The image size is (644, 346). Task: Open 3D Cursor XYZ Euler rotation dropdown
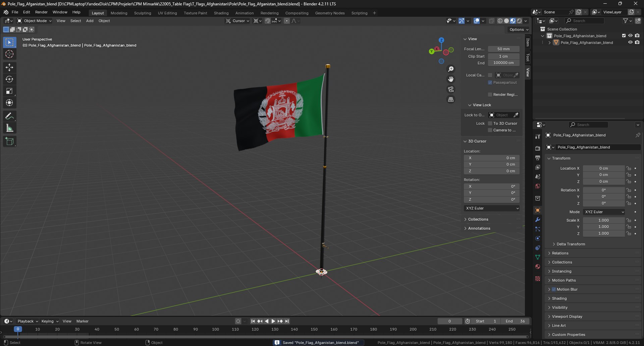(x=492, y=208)
